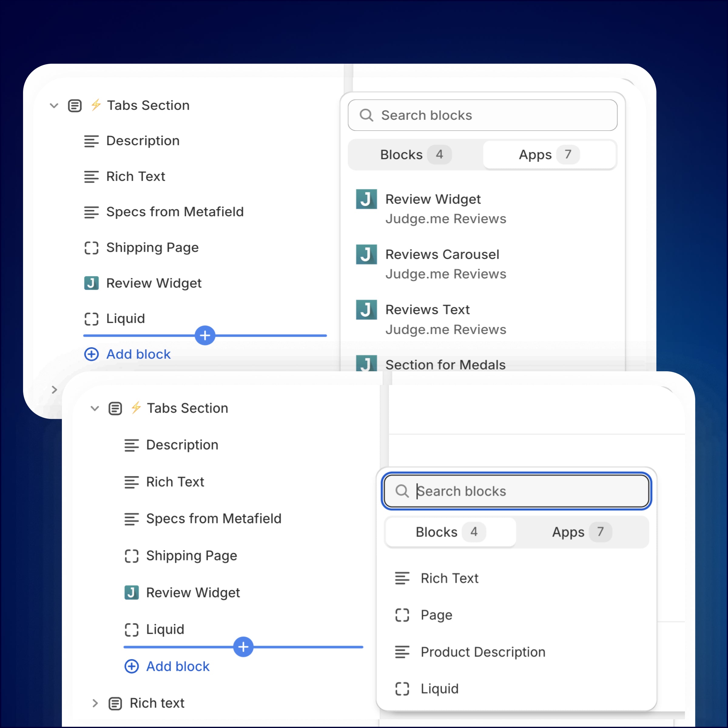This screenshot has width=728, height=728.
Task: Click the Liquid block brackets icon
Action: click(x=91, y=319)
